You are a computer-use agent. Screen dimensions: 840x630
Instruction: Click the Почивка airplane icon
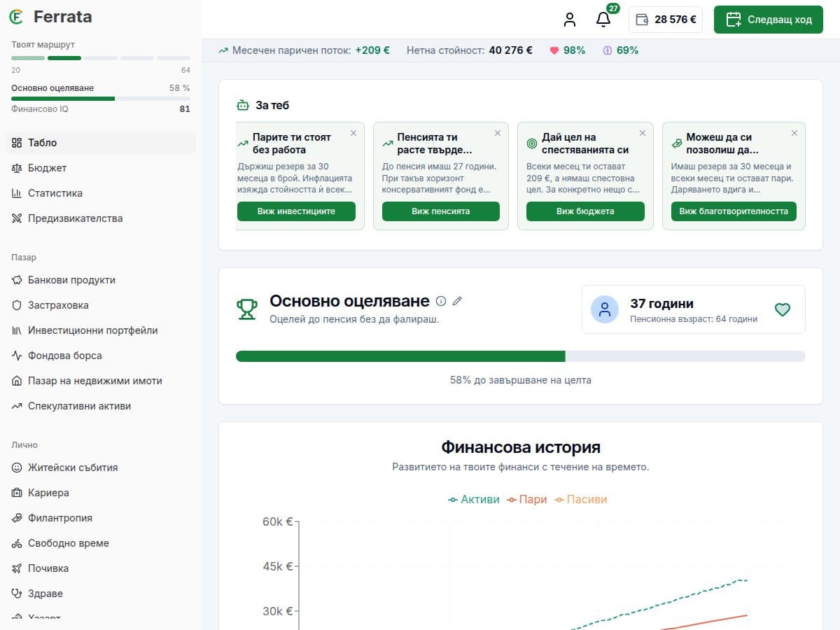click(x=17, y=568)
